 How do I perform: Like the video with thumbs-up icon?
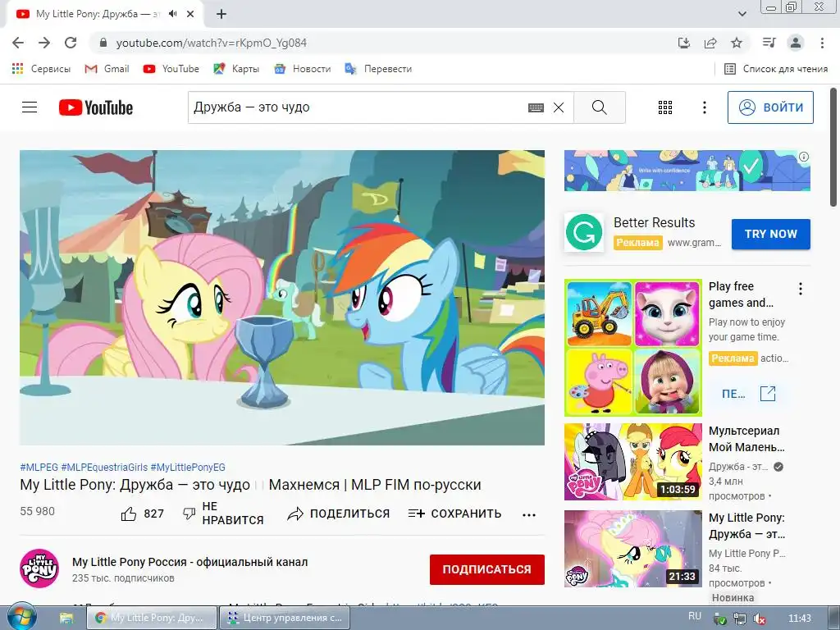(x=129, y=514)
